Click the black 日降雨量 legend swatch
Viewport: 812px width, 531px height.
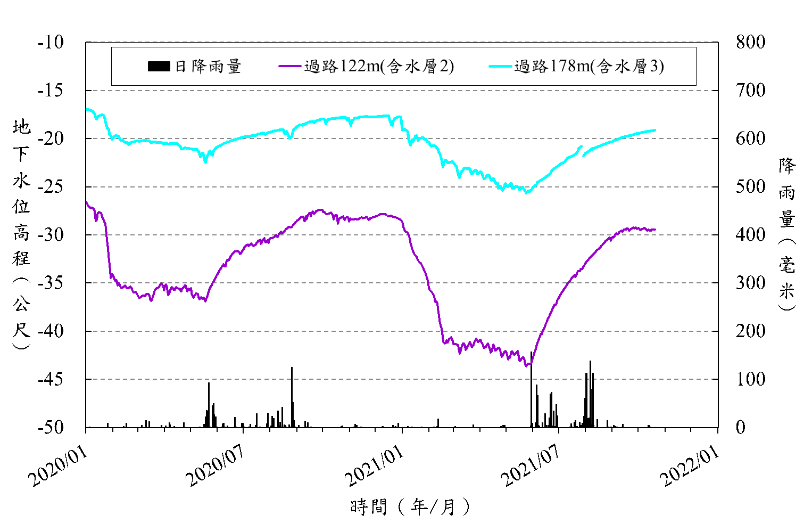click(x=159, y=67)
